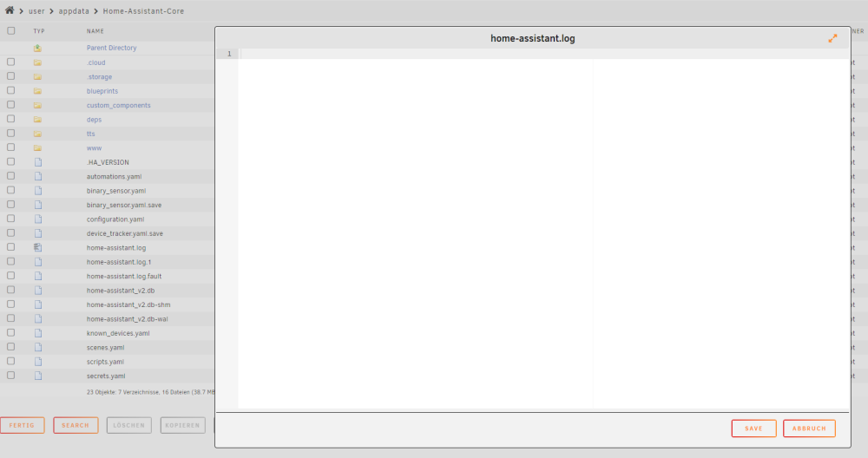Check the box for home-assistant.log
Screen dimensions: 868x458
(x=11, y=247)
